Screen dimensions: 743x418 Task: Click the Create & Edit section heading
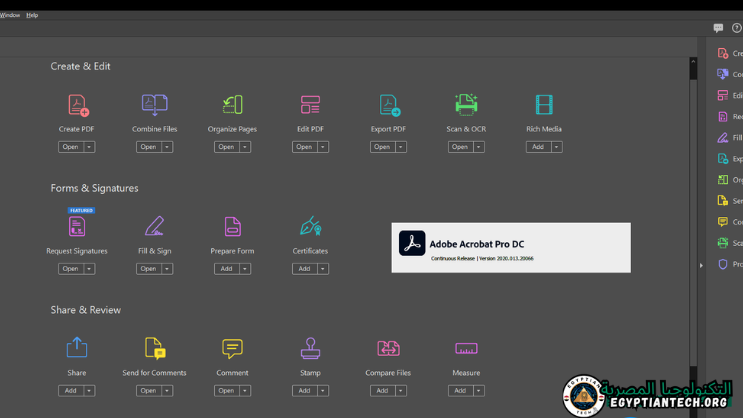[81, 66]
